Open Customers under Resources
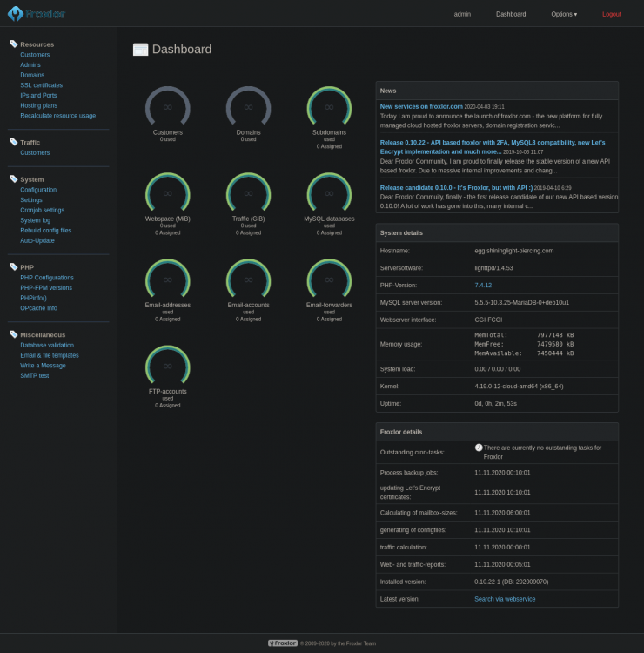 (x=35, y=55)
